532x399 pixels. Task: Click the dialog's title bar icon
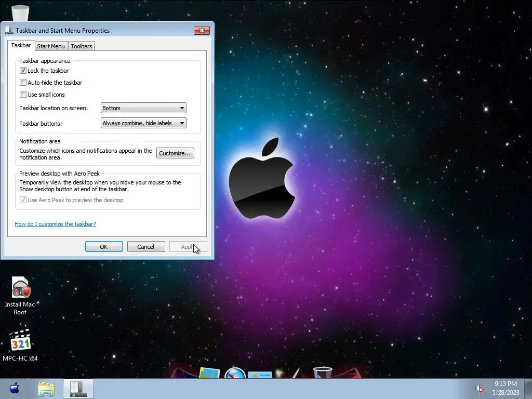point(9,31)
